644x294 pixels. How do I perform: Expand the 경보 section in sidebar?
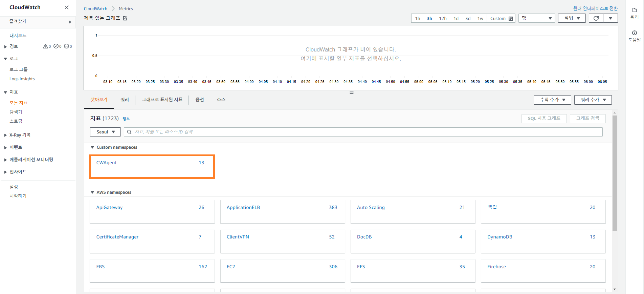(x=5, y=47)
